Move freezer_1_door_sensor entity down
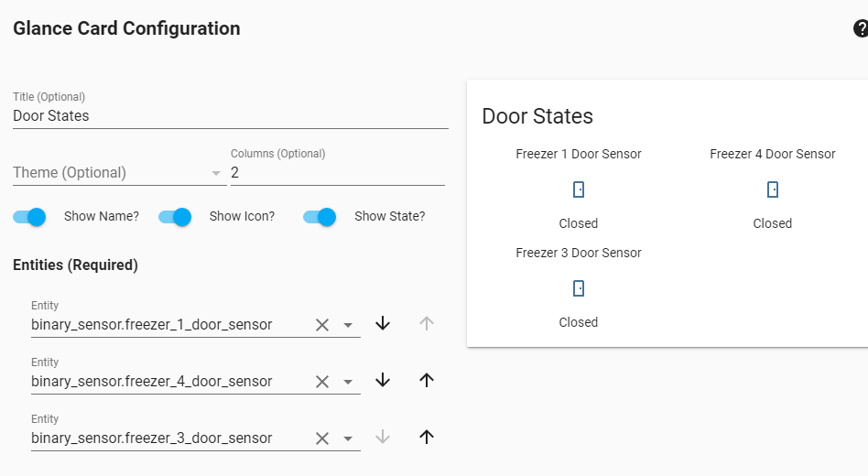 click(x=383, y=323)
